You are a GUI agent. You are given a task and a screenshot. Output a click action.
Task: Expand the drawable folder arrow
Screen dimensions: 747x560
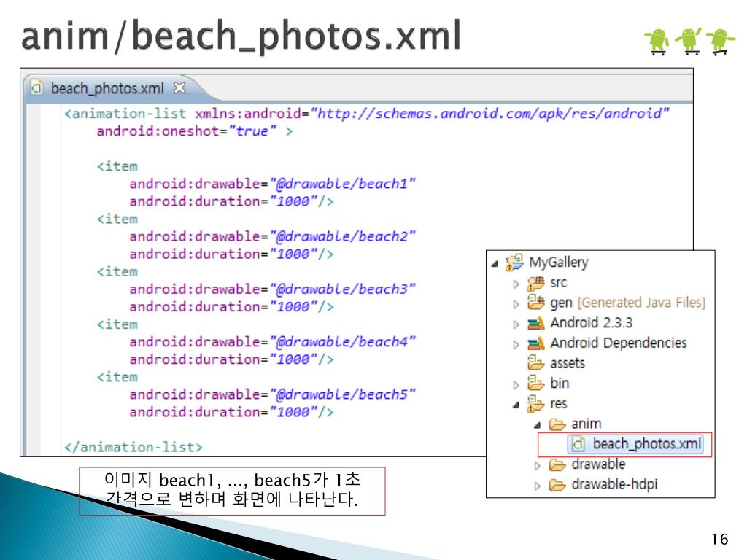[538, 466]
